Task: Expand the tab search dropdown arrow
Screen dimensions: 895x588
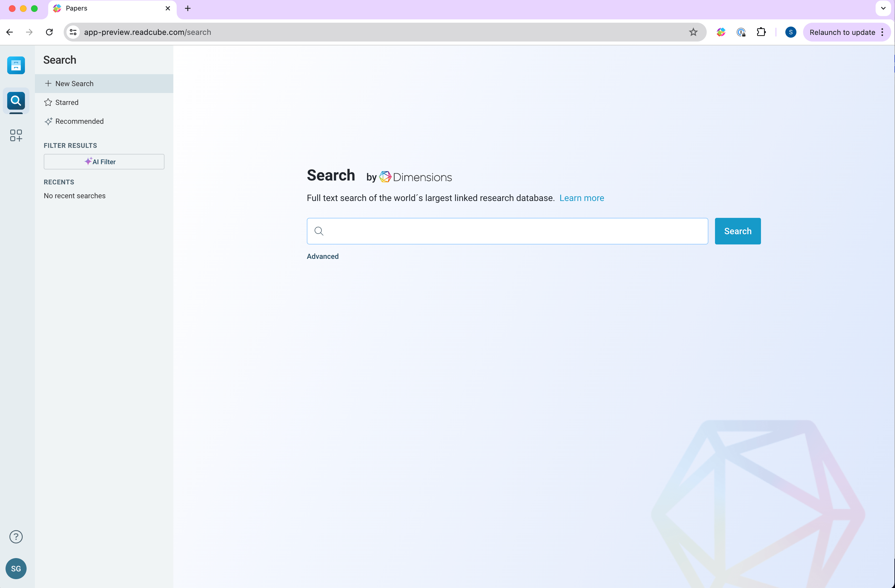Action: [883, 8]
